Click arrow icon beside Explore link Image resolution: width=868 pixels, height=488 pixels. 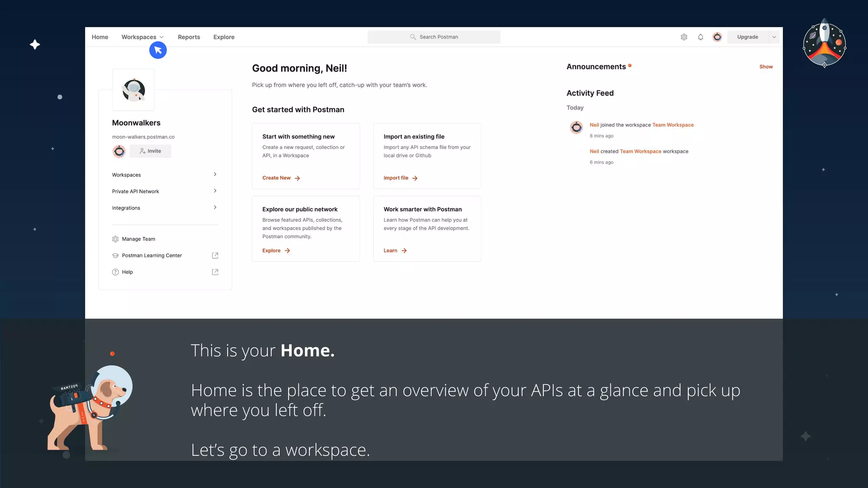287,251
